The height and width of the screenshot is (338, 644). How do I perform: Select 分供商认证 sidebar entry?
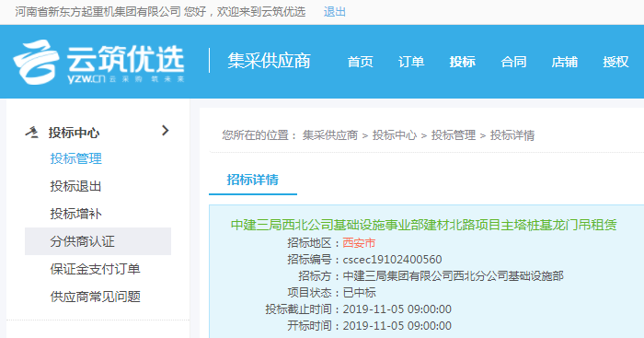pyautogui.click(x=98, y=241)
